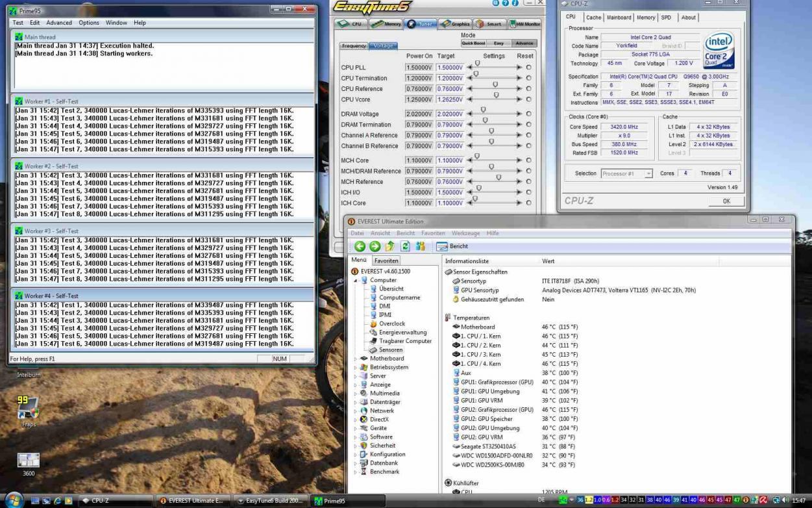Select Advance mode in EasyTune6
Viewport: 812px width, 508px height.
point(524,44)
